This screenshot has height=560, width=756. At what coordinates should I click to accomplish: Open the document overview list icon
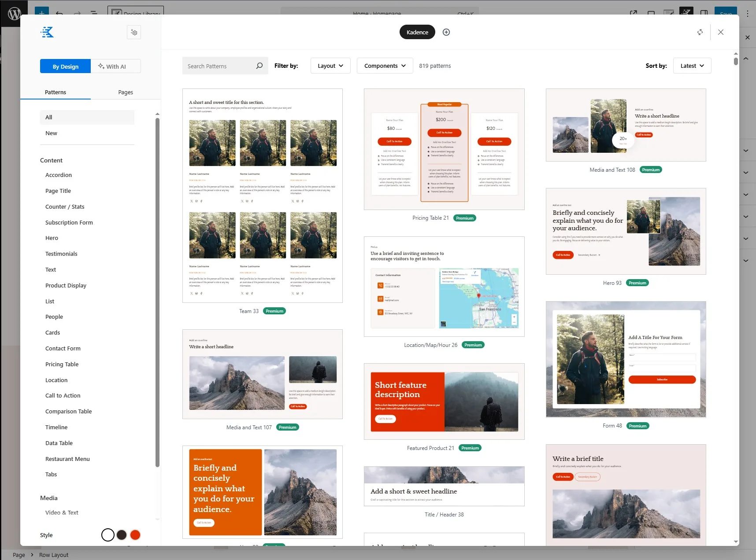point(94,14)
